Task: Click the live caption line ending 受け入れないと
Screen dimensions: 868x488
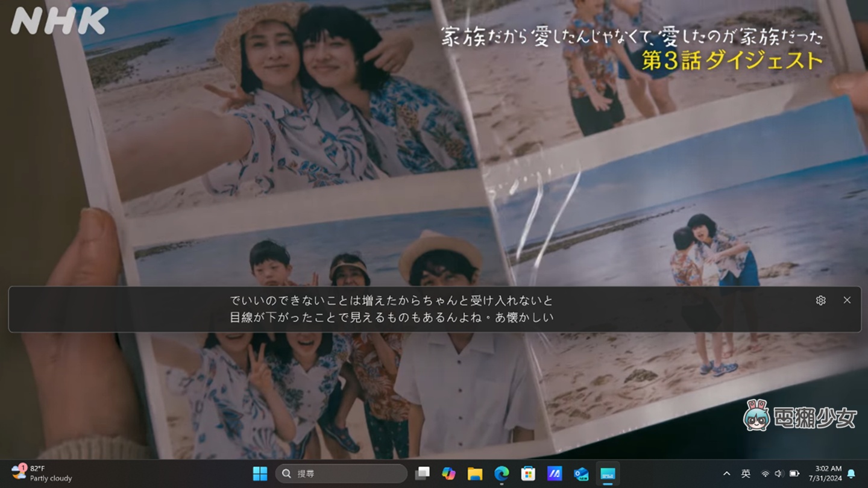Action: click(x=391, y=301)
